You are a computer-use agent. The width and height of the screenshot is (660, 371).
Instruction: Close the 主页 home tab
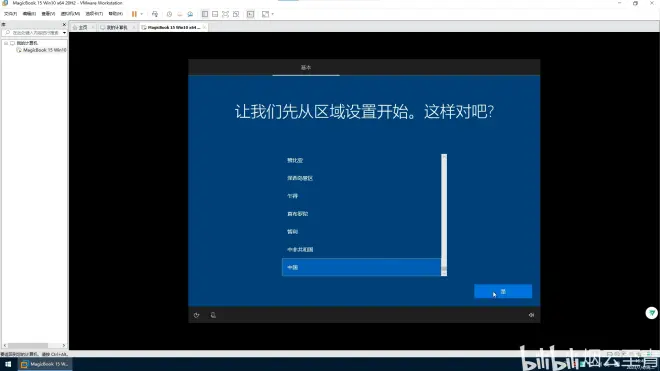pos(93,27)
